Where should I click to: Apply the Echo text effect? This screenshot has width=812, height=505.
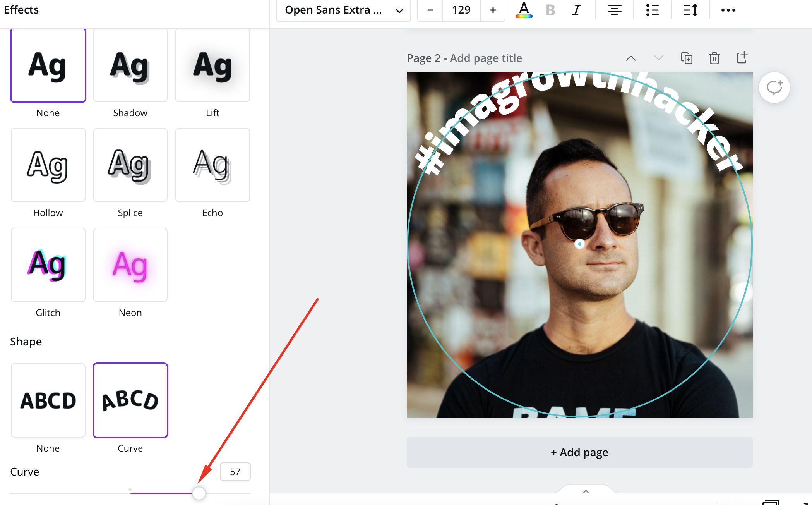(212, 165)
